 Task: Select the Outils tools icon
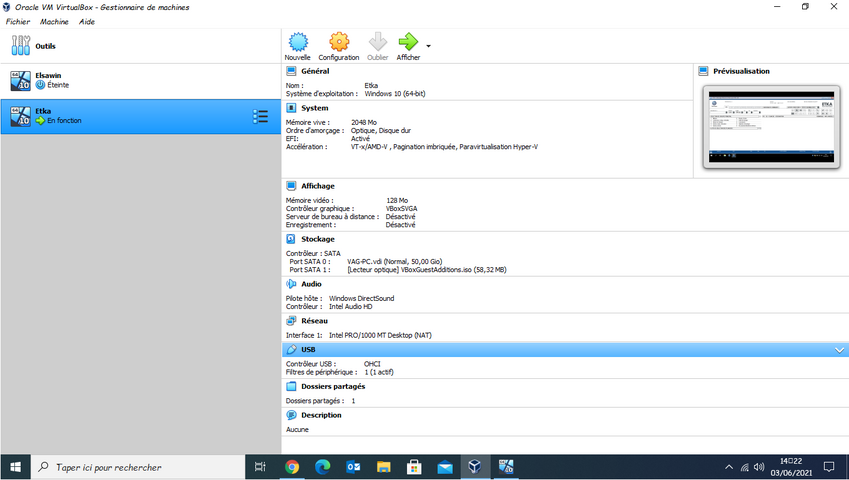[21, 46]
